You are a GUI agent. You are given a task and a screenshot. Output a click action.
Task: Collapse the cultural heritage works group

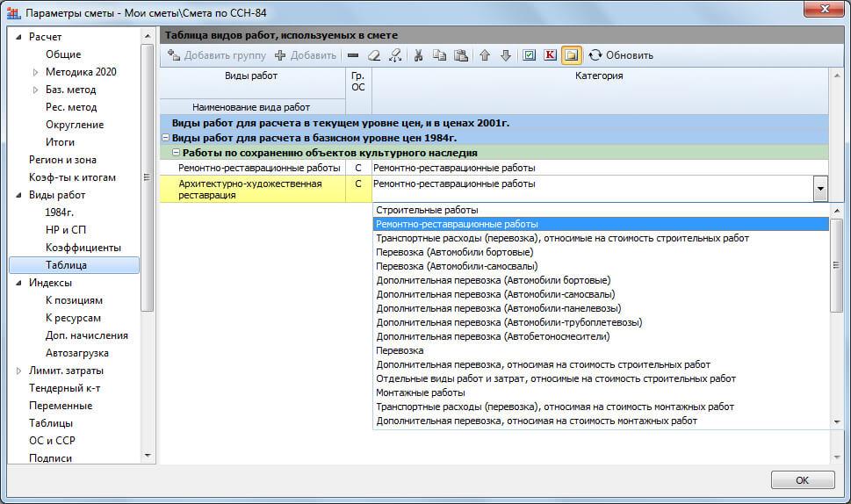click(176, 153)
